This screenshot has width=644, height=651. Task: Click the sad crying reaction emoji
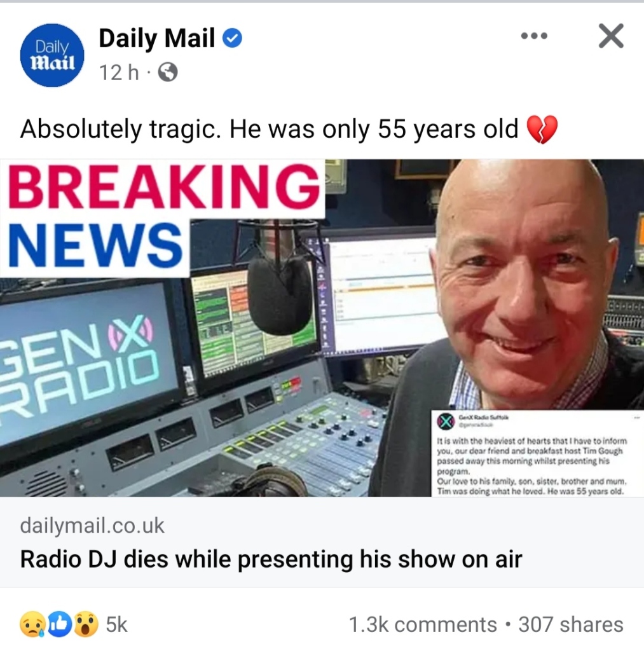coord(32,624)
